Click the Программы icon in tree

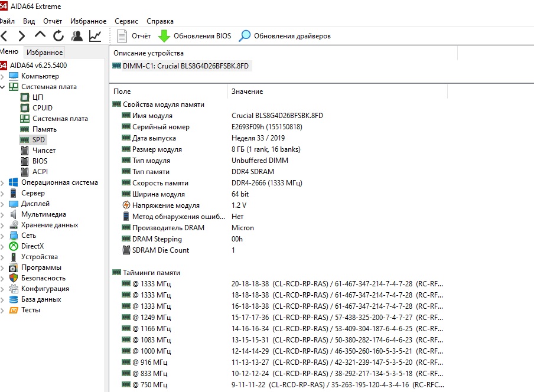[x=13, y=267]
